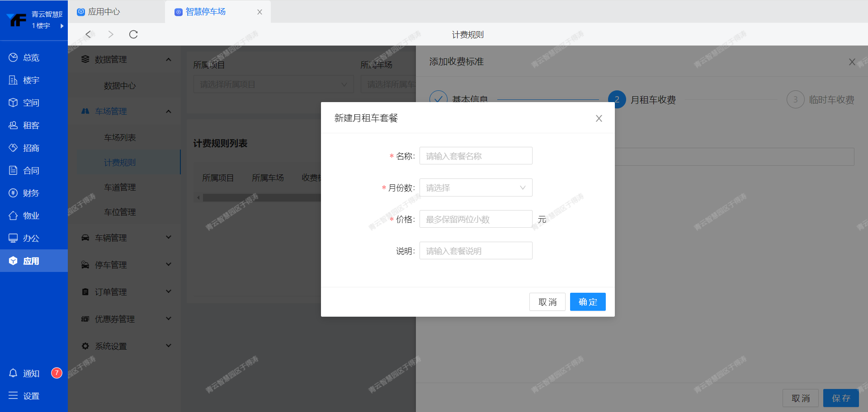Close the 新建月租车套餐 dialog

[x=599, y=118]
